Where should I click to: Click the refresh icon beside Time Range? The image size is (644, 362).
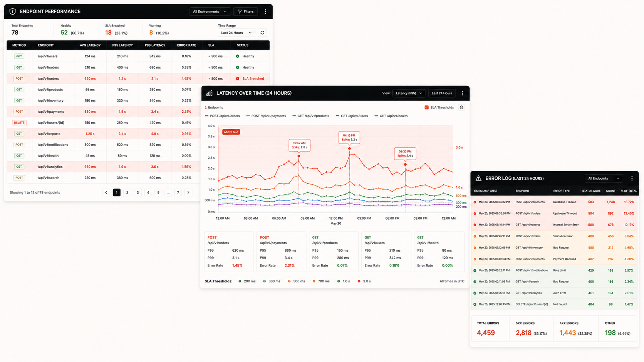click(x=262, y=33)
